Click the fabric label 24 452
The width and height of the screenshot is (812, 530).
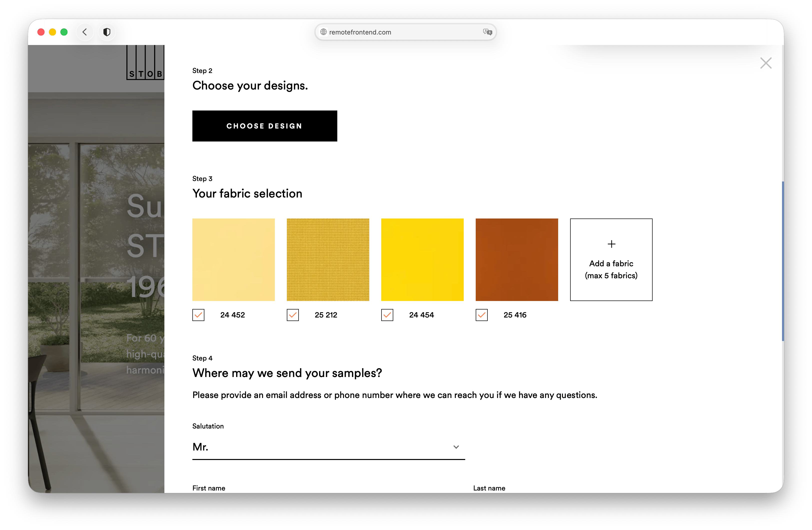(233, 315)
